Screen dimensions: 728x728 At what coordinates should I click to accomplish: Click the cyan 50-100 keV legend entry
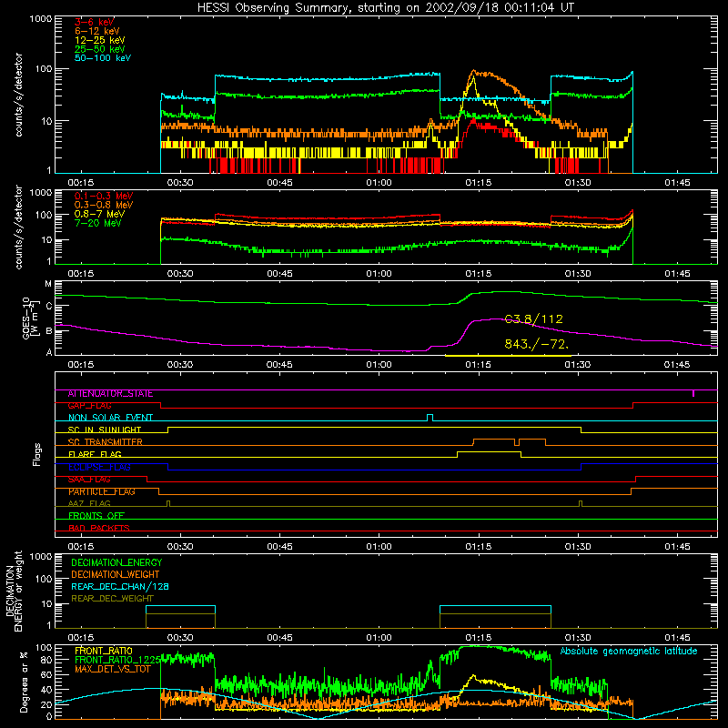pyautogui.click(x=103, y=58)
